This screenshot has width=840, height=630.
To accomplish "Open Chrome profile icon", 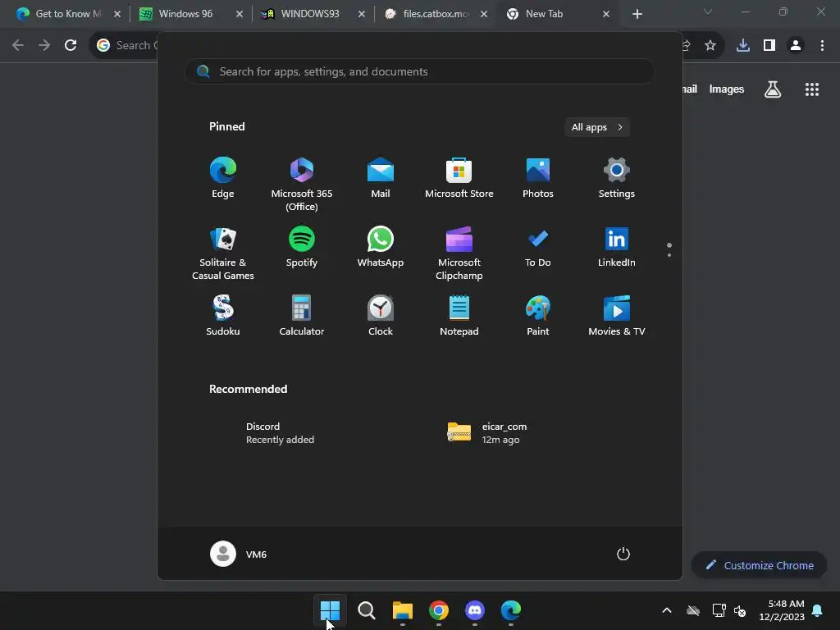I will (796, 45).
